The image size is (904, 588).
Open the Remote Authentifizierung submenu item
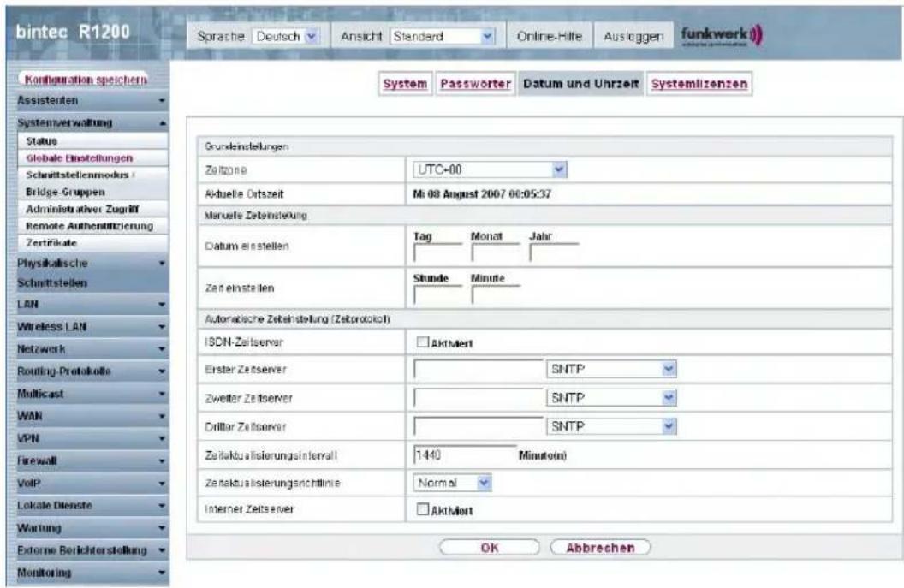pyautogui.click(x=92, y=226)
